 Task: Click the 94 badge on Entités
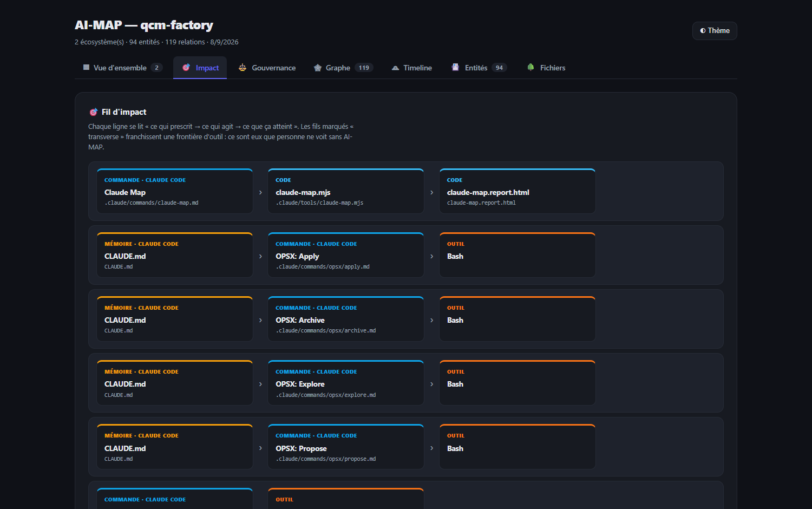pos(499,68)
